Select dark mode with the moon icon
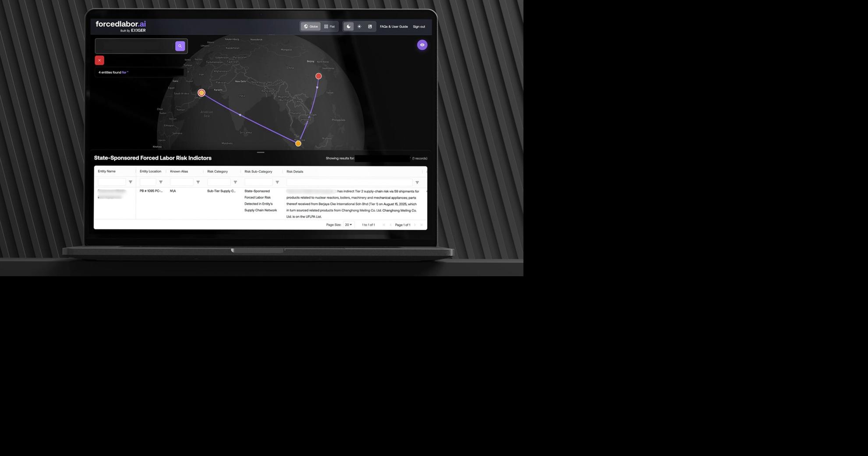The width and height of the screenshot is (868, 456). pyautogui.click(x=348, y=26)
